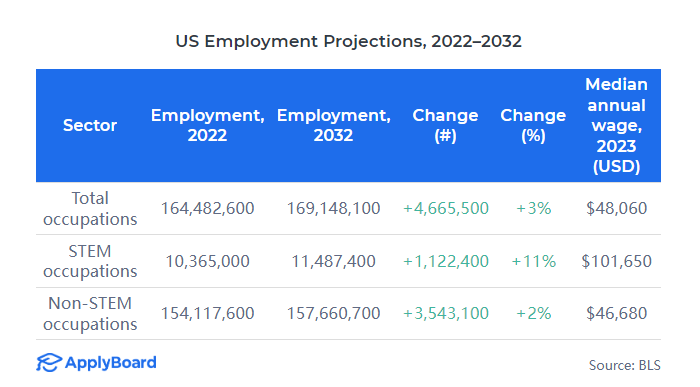Click the Source: BLS attribution
Viewport: 700px width, 387px height.
pyautogui.click(x=625, y=365)
